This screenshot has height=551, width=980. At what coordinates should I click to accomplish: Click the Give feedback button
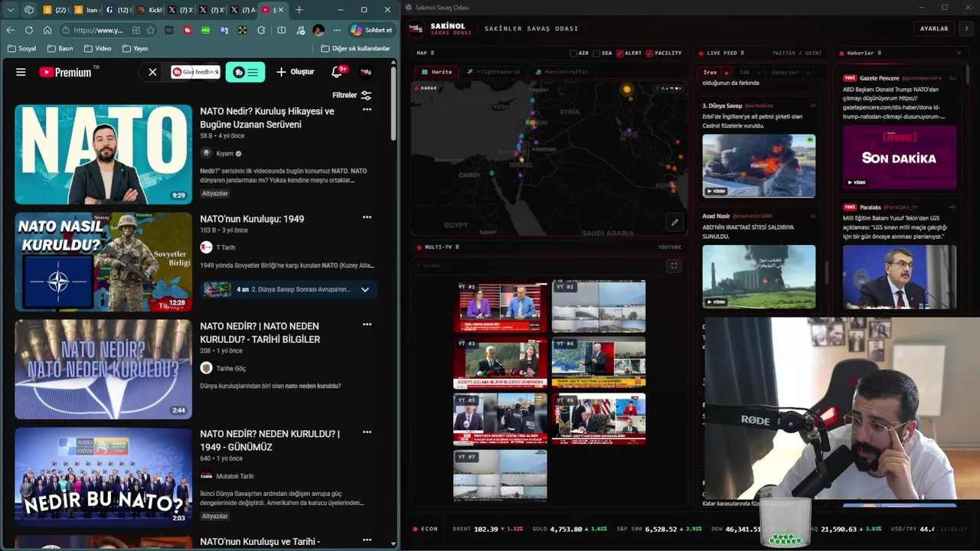[x=194, y=72]
